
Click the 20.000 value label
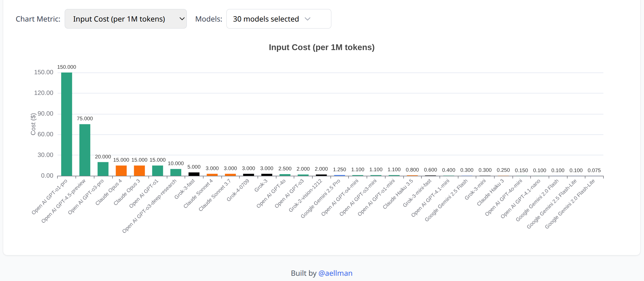pyautogui.click(x=103, y=157)
